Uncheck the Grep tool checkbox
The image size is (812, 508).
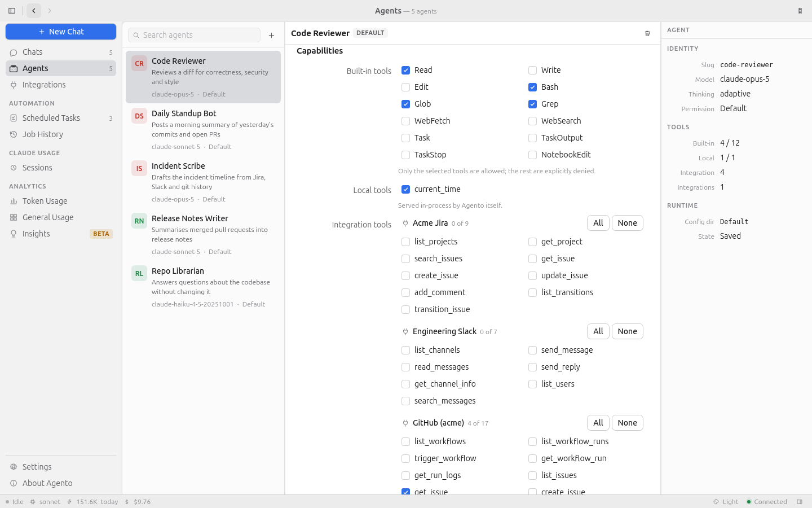click(532, 104)
